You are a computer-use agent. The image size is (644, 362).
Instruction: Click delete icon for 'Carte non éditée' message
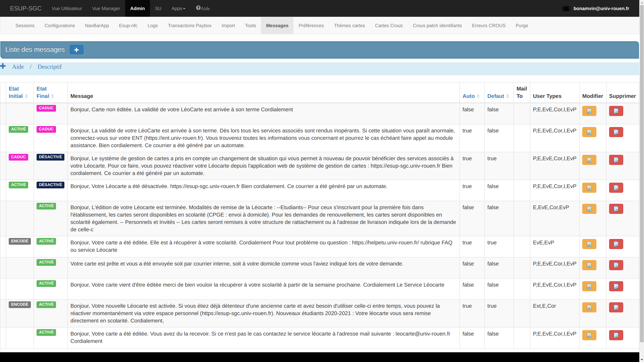616,111
